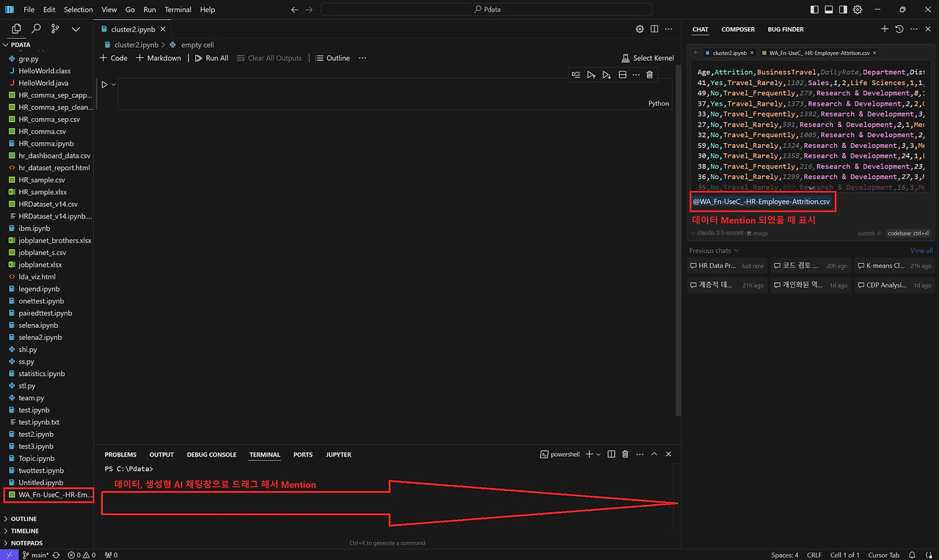Kill terminal using the trash icon
939x560 pixels.
point(625,454)
